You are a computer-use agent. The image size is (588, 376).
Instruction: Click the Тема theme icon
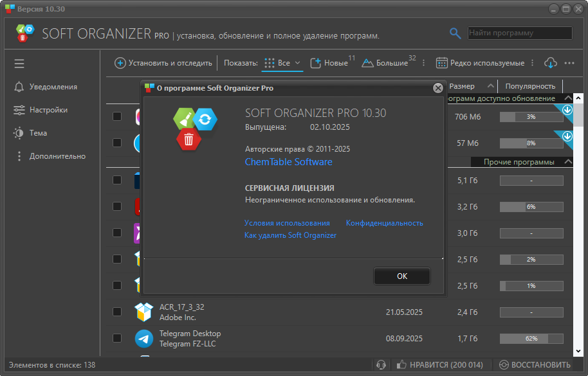click(19, 133)
